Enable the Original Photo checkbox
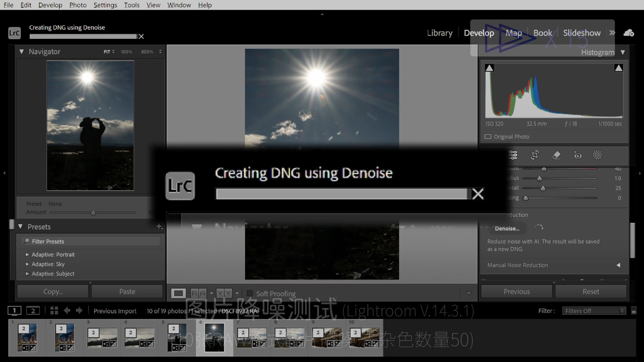The image size is (644, 362). tap(488, 137)
